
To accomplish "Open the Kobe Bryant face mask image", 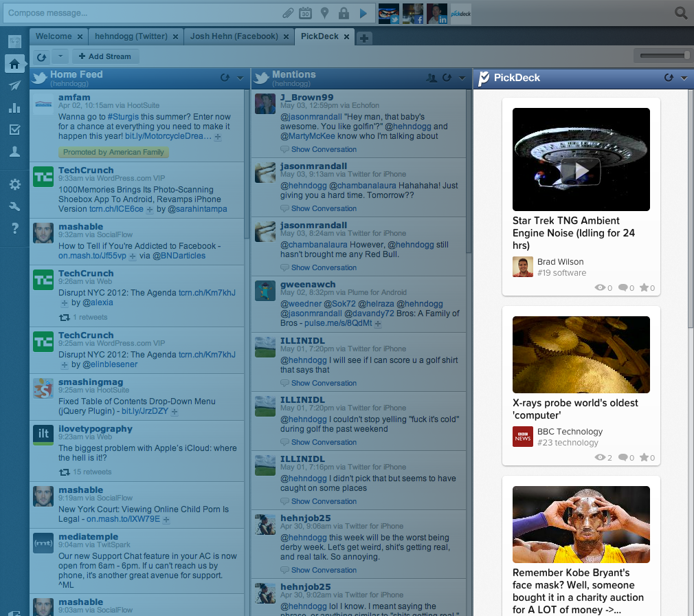I will tap(581, 525).
